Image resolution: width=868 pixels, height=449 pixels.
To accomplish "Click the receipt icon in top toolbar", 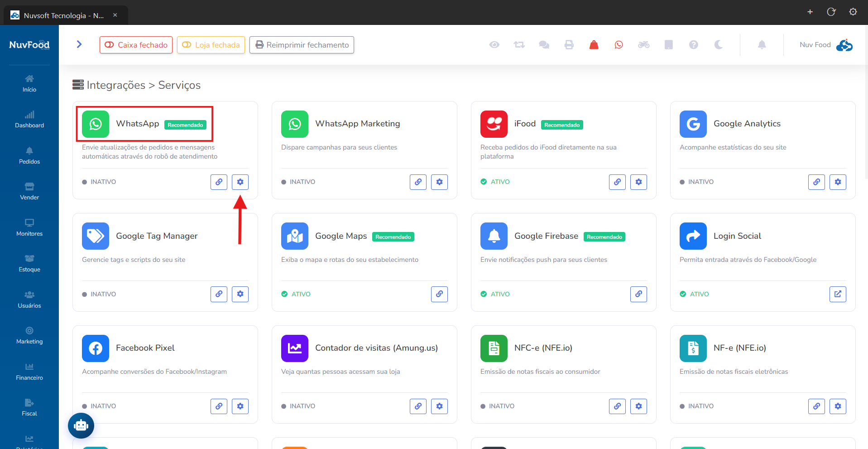I will pyautogui.click(x=669, y=45).
